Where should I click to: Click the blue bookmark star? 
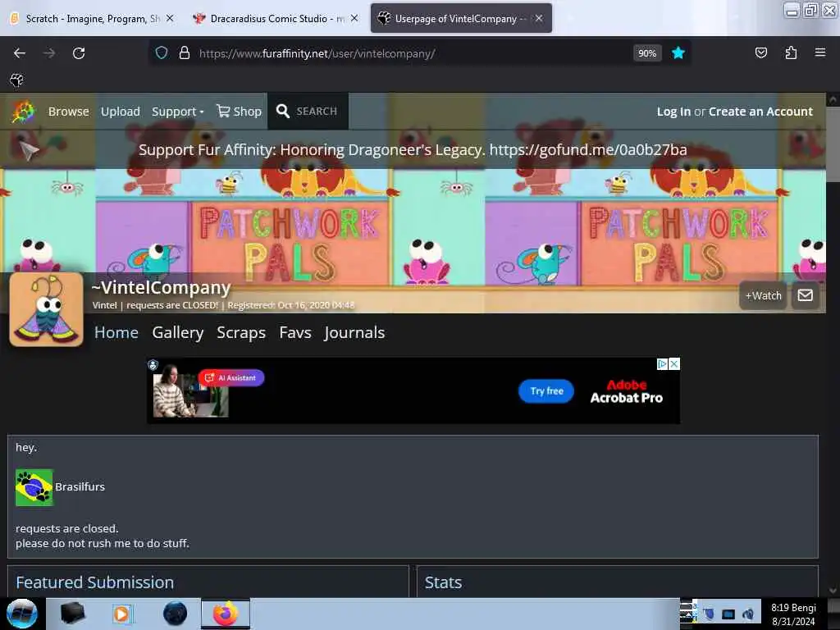[678, 53]
